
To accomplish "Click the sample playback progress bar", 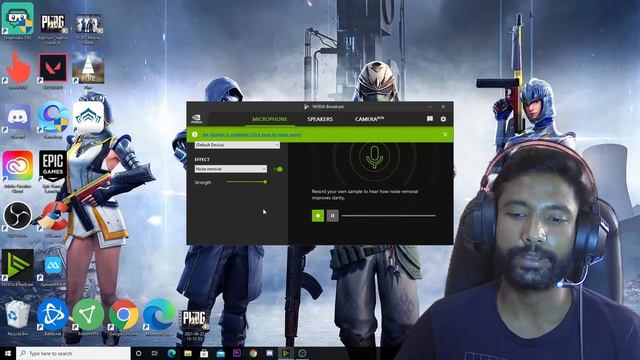I will [x=389, y=216].
